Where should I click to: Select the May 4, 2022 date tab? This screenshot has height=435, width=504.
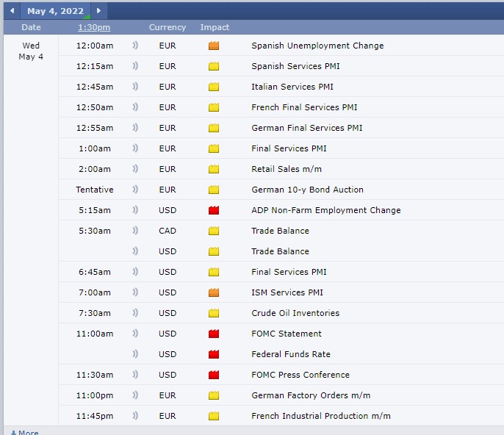click(56, 11)
